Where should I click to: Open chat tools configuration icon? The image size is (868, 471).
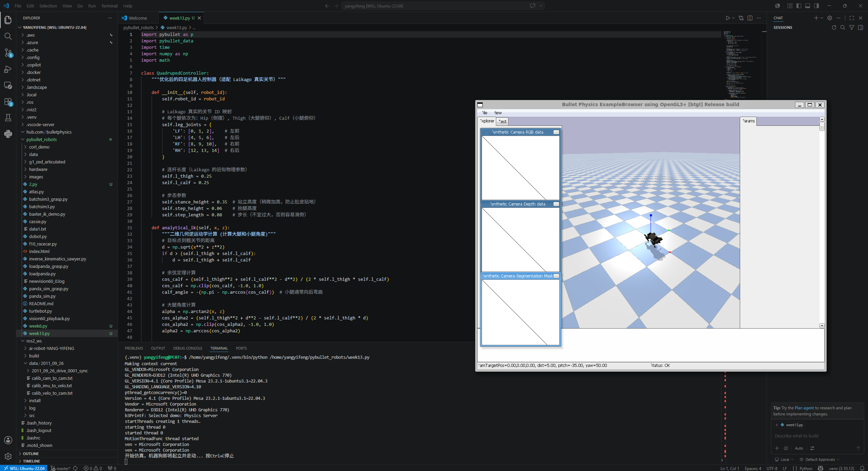(x=812, y=448)
